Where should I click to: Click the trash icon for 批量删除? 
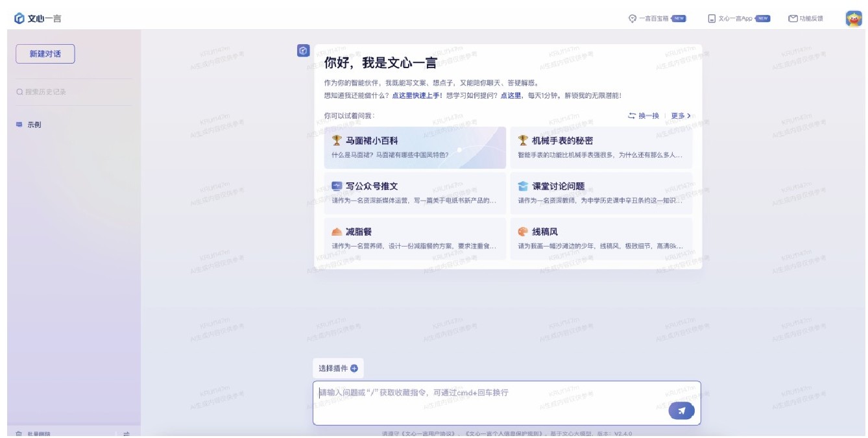(19, 434)
